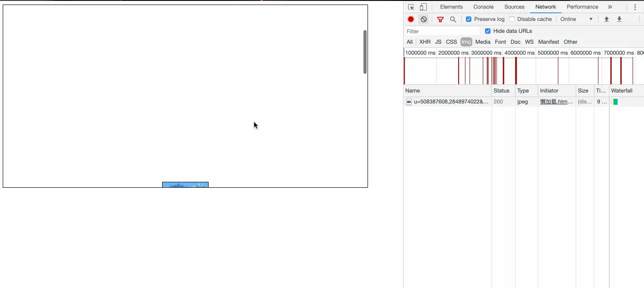644x288 pixels.
Task: Open the 懒加载.htm initiator link
Action: pos(557,102)
